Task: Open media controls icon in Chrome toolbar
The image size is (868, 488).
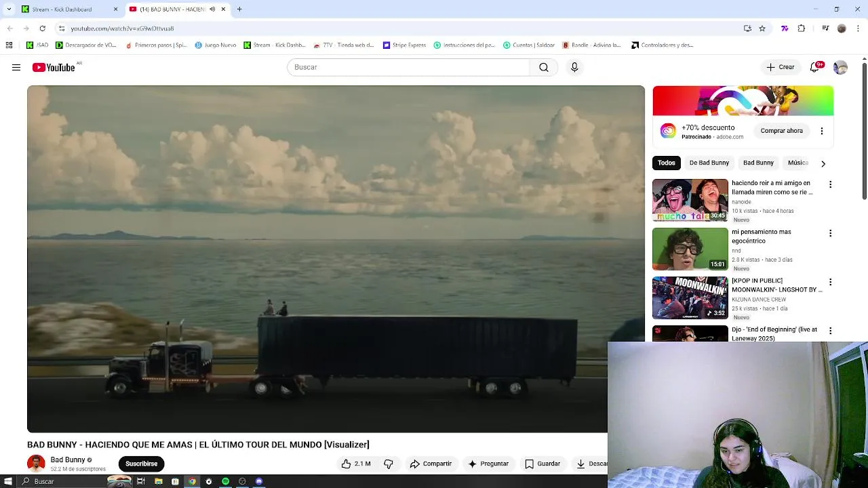Action: [x=825, y=28]
